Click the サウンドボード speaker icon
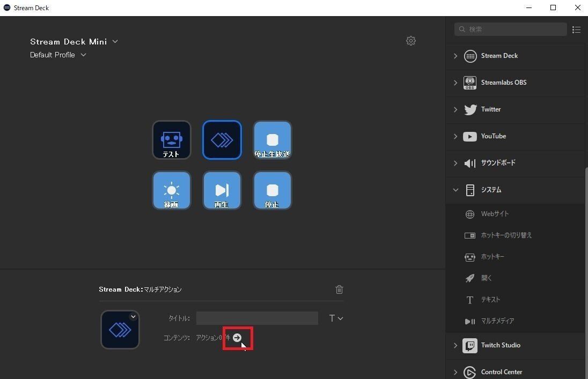 point(470,163)
